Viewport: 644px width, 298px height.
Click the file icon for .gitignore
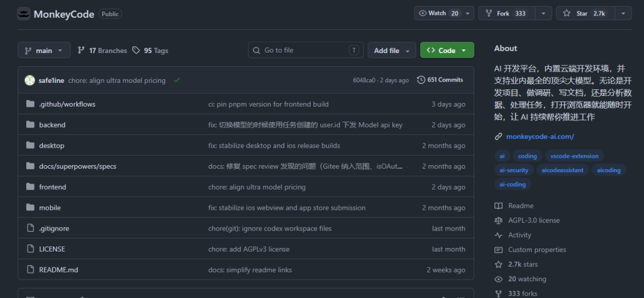(x=30, y=228)
